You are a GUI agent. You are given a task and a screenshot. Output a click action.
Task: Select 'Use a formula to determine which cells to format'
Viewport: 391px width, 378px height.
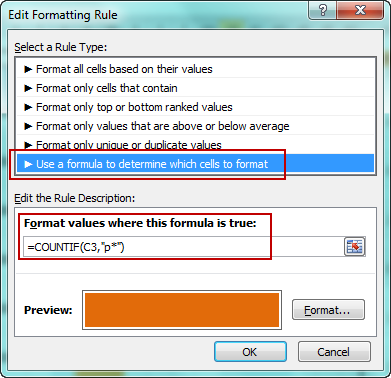click(195, 163)
